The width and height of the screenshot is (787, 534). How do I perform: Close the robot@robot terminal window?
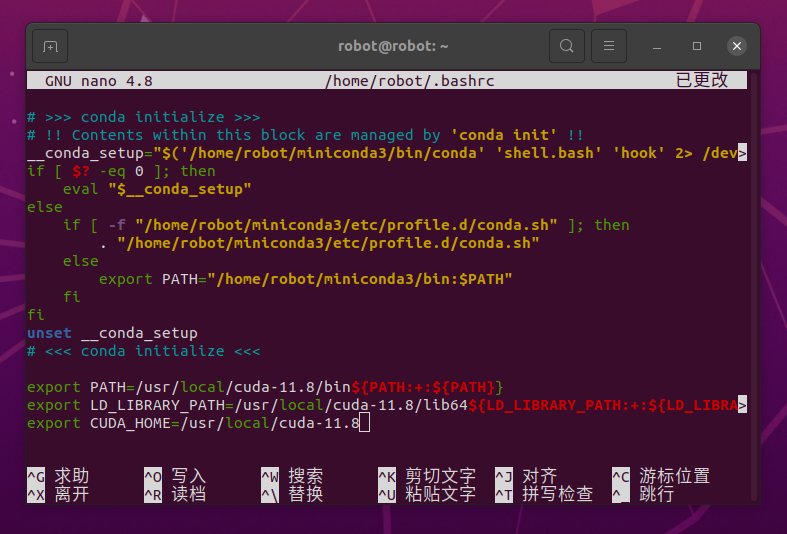(737, 46)
